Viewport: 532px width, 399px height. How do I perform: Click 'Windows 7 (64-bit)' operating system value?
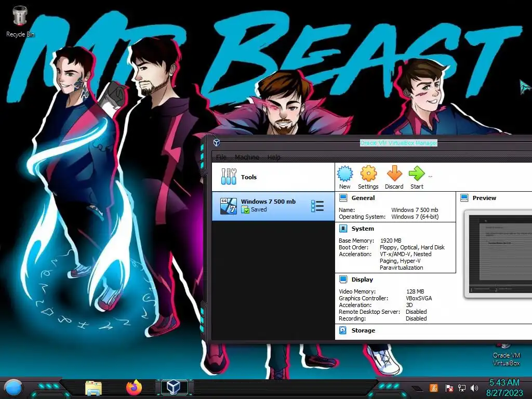pos(415,217)
